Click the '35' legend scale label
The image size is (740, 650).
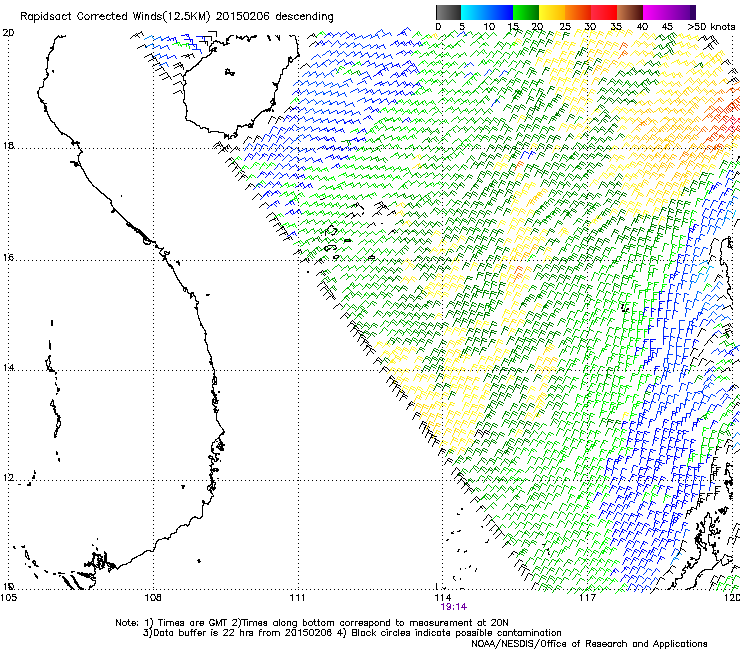tap(616, 26)
